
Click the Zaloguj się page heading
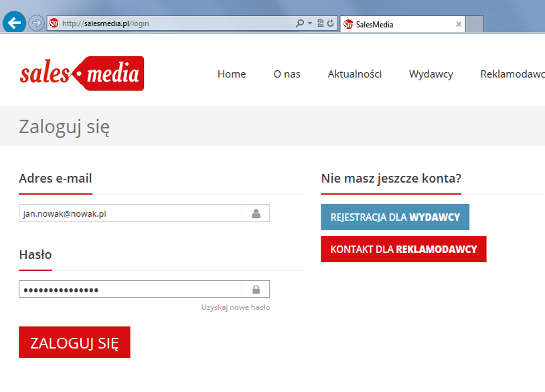(64, 126)
